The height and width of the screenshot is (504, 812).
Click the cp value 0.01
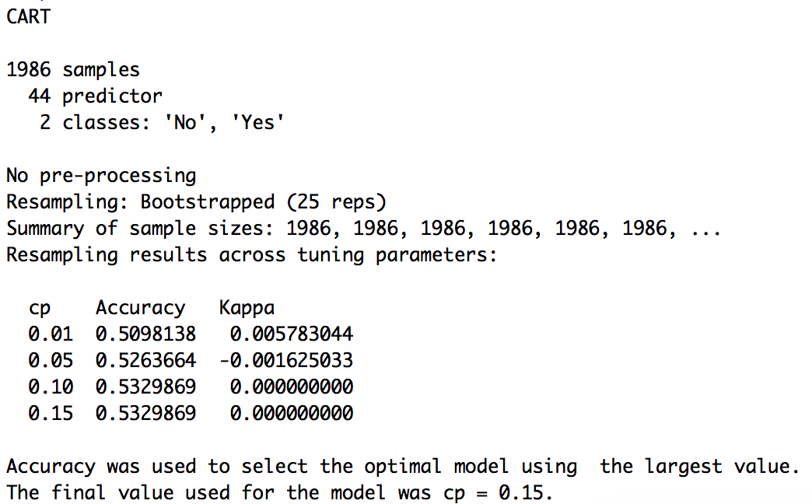click(51, 334)
